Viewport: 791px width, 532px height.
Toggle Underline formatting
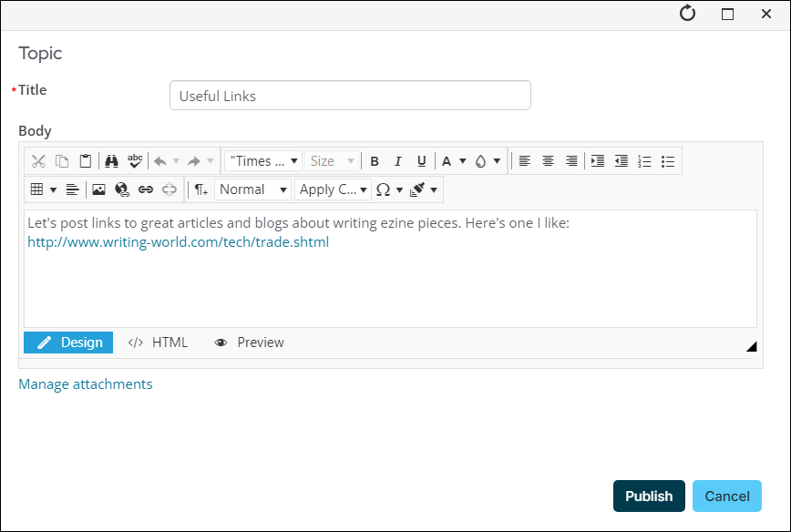tap(421, 161)
